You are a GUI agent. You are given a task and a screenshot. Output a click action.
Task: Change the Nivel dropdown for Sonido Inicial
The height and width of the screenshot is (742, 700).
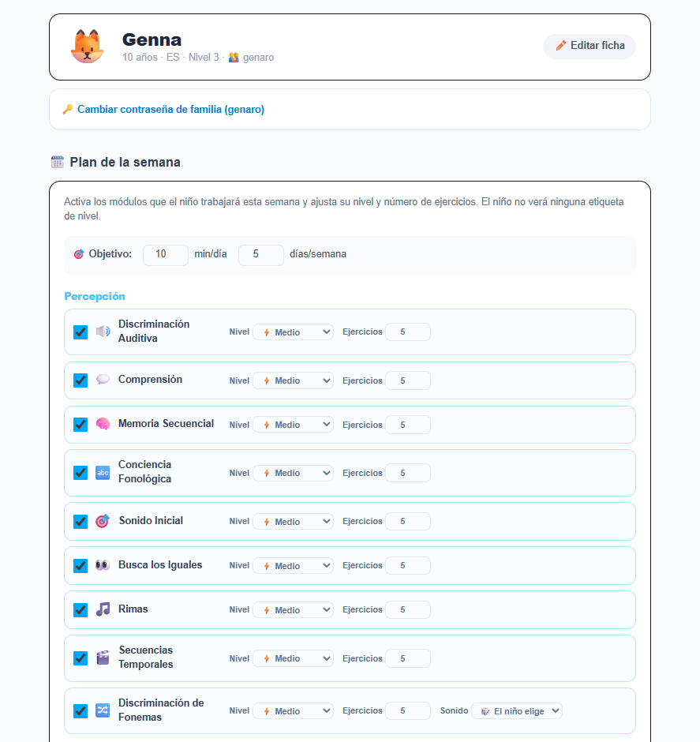[x=294, y=522]
